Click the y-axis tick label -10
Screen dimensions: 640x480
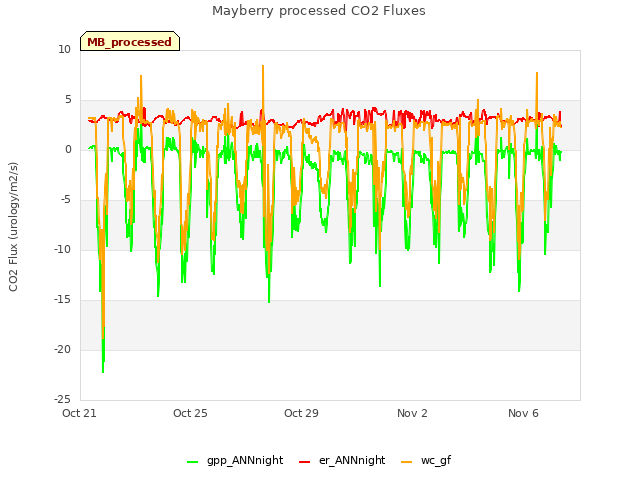tap(62, 249)
